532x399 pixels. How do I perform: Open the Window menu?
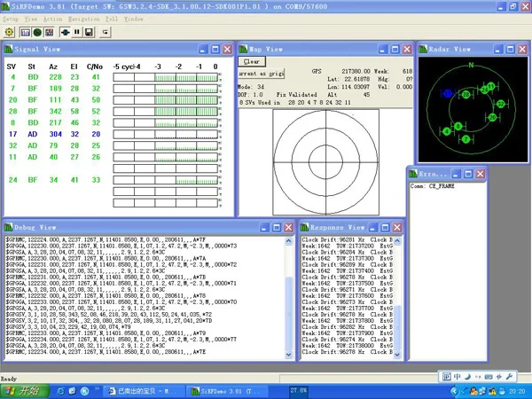pyautogui.click(x=133, y=19)
